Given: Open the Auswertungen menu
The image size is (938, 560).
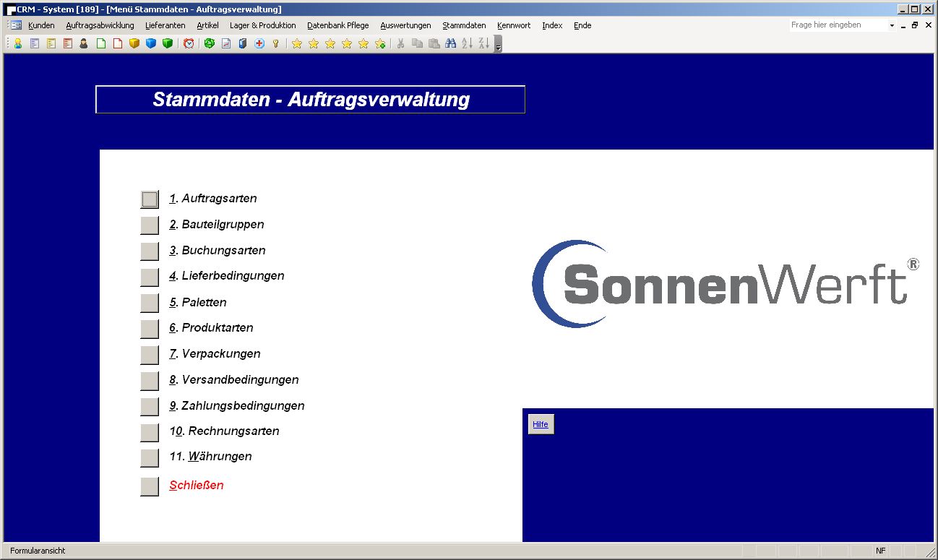Looking at the screenshot, I should pos(405,25).
